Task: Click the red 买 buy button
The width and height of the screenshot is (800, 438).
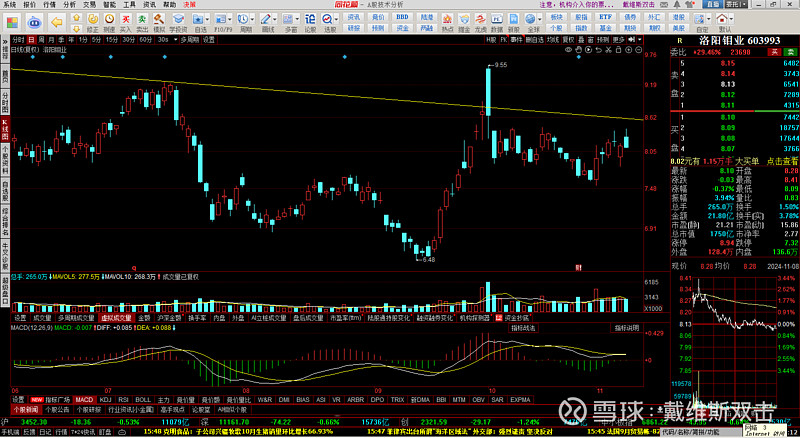Action: coord(774,52)
